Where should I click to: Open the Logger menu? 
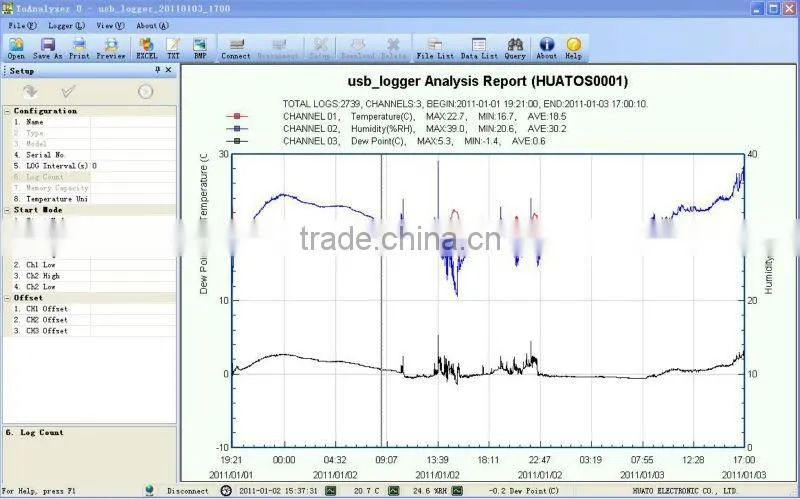point(66,26)
